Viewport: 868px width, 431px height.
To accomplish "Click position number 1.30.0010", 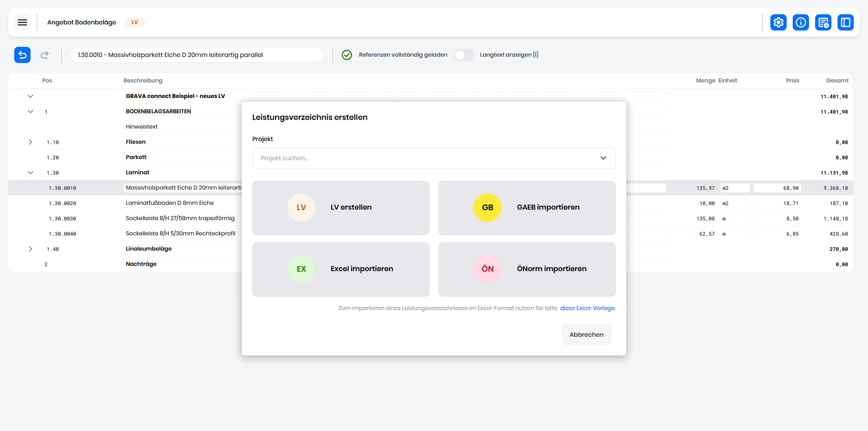I will [62, 188].
